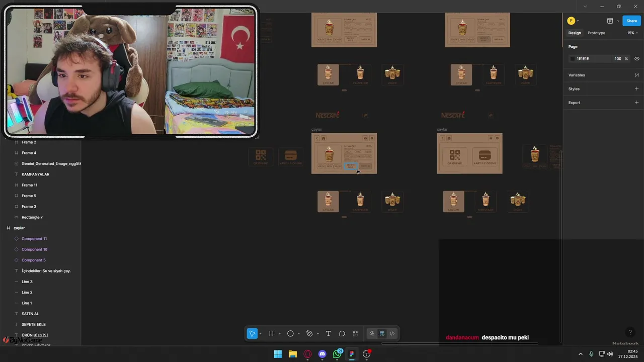Select the Pen tool
This screenshot has width=644, height=362.
point(309,333)
